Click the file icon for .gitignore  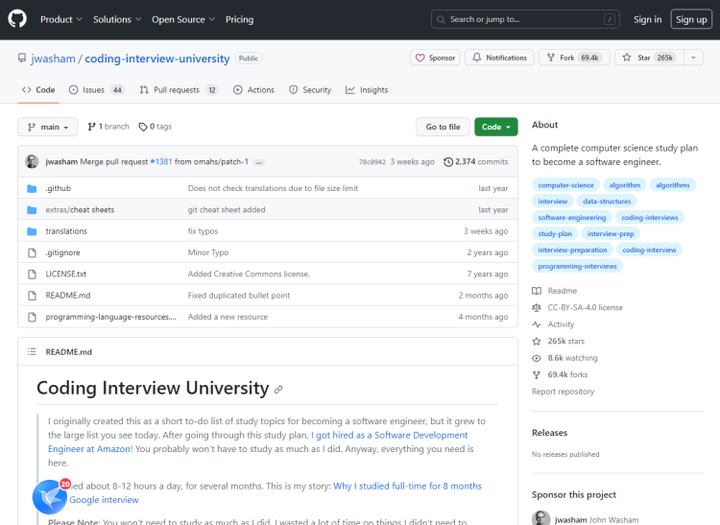point(32,253)
